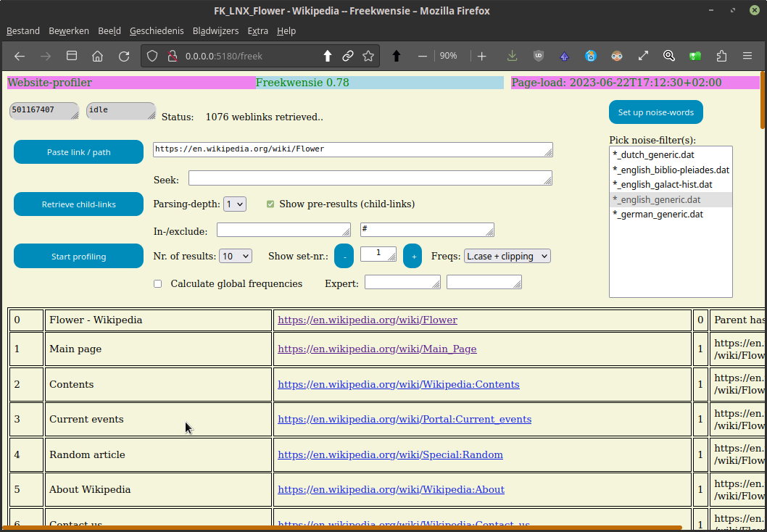The image size is (767, 532).
Task: Open the Wikipedia:Contents link
Action: [x=399, y=384]
